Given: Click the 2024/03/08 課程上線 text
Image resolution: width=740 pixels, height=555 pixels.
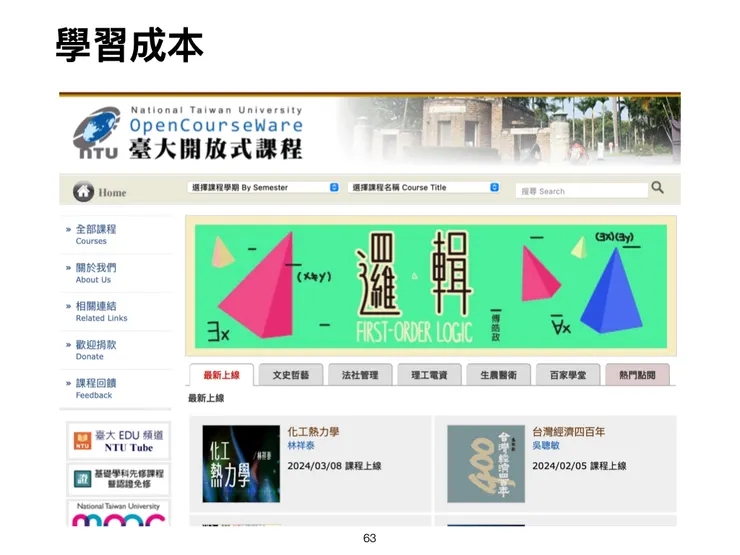Looking at the screenshot, I should (x=335, y=466).
